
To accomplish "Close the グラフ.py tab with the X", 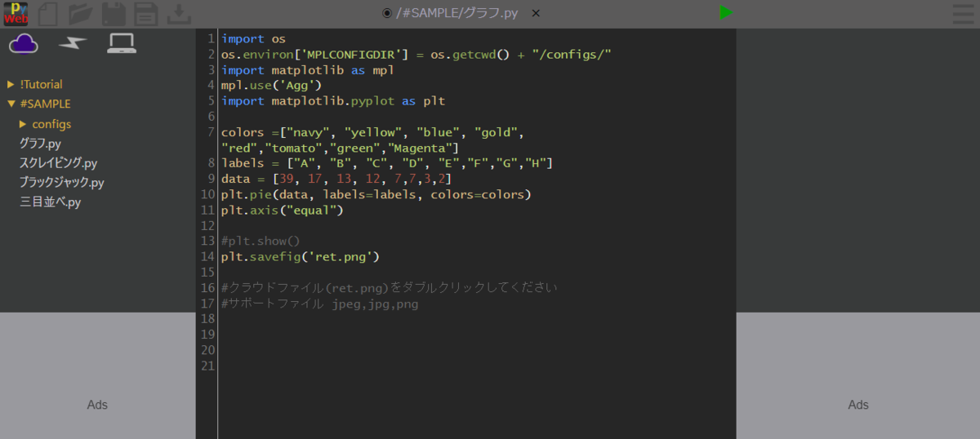I will point(536,13).
